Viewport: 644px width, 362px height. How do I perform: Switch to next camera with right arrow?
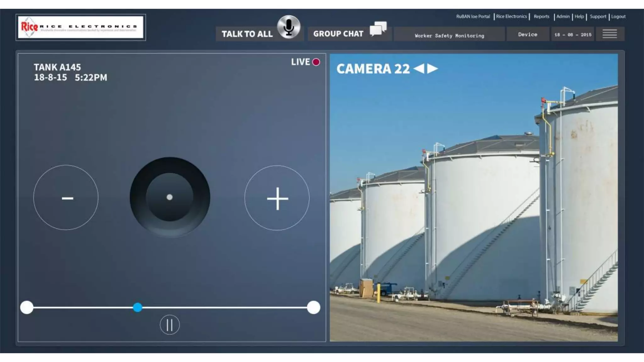click(x=433, y=69)
